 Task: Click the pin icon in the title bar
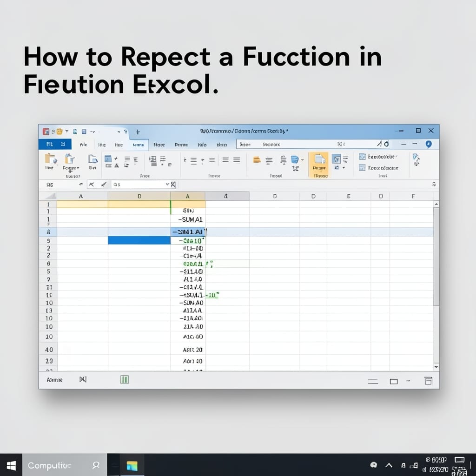click(x=126, y=132)
